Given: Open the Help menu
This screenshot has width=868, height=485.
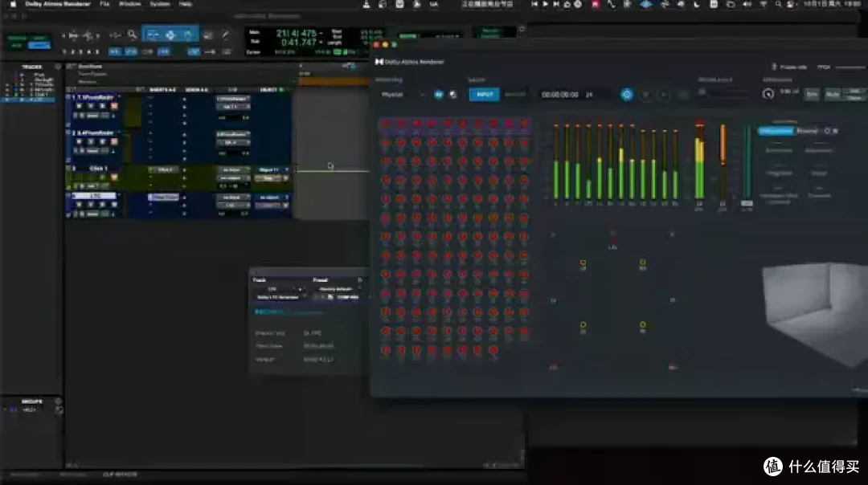Looking at the screenshot, I should coord(185,4).
